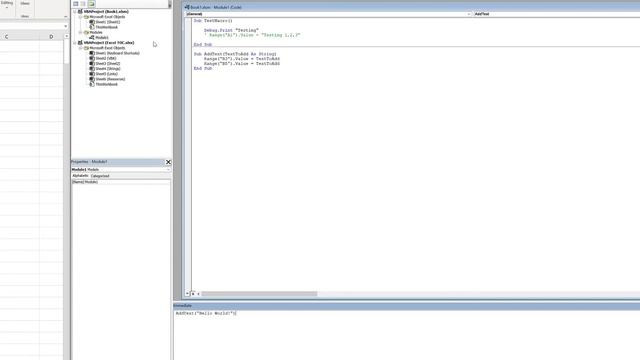Click the 'Sub TestMacro()' code line

213,20
